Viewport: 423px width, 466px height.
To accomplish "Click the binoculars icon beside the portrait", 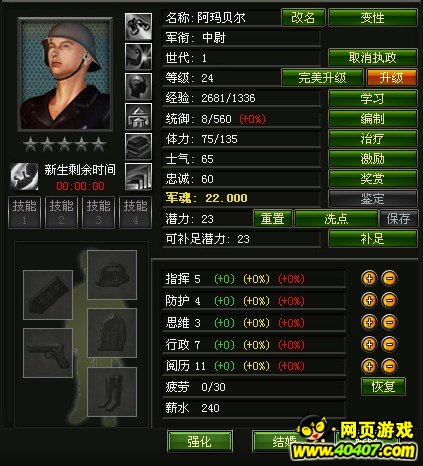I will click(138, 27).
